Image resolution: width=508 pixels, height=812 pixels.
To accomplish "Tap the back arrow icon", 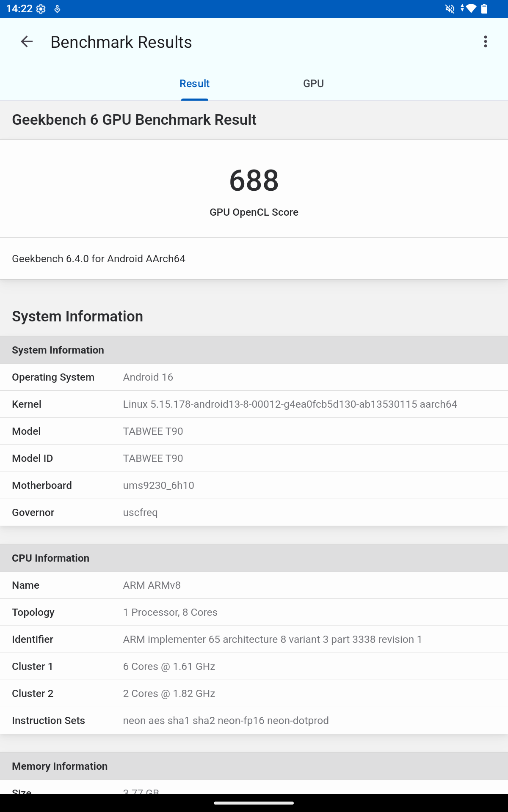I will tap(27, 42).
